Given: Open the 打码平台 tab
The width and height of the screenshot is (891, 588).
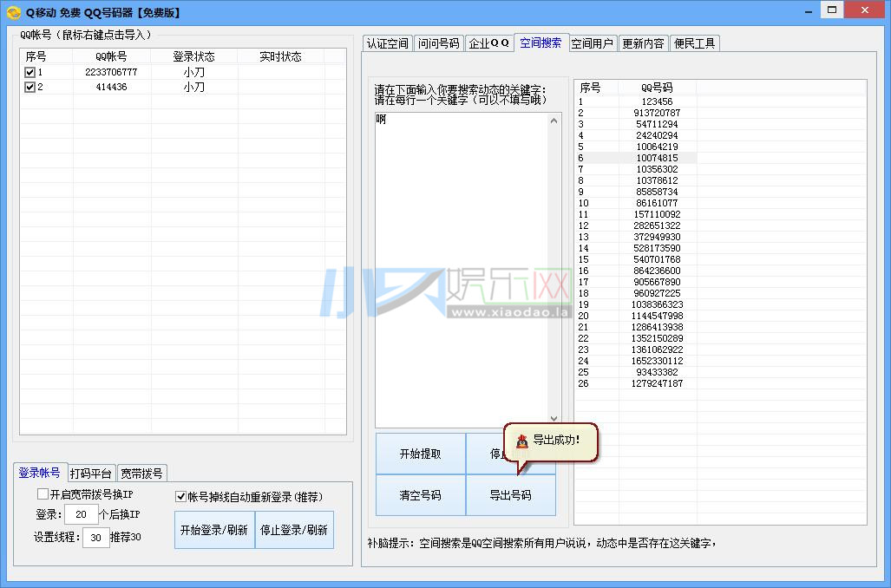Looking at the screenshot, I should [92, 474].
